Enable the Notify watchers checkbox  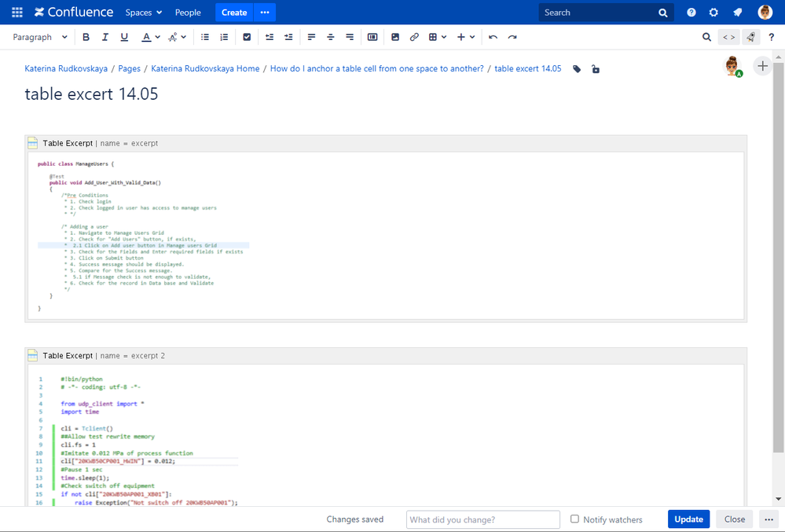574,519
